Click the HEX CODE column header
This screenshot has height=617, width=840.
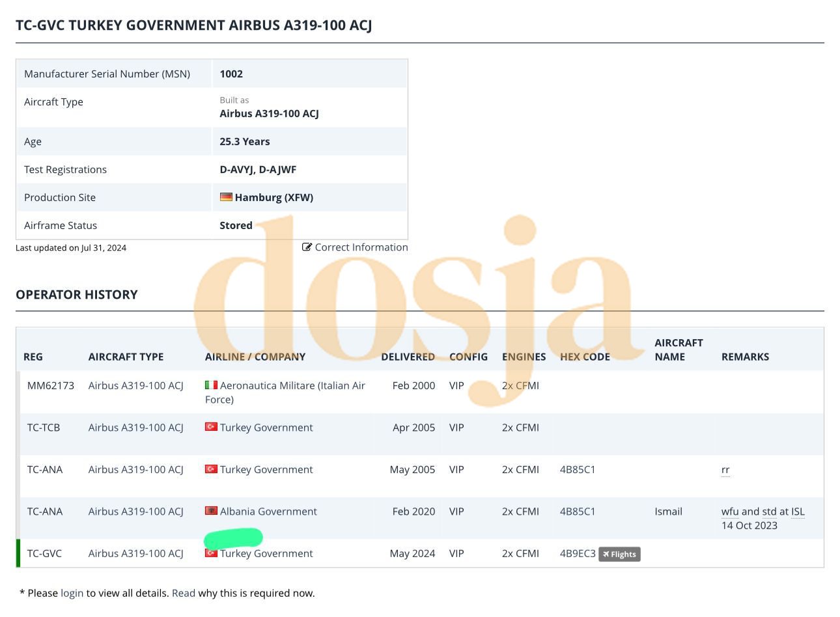pos(585,357)
